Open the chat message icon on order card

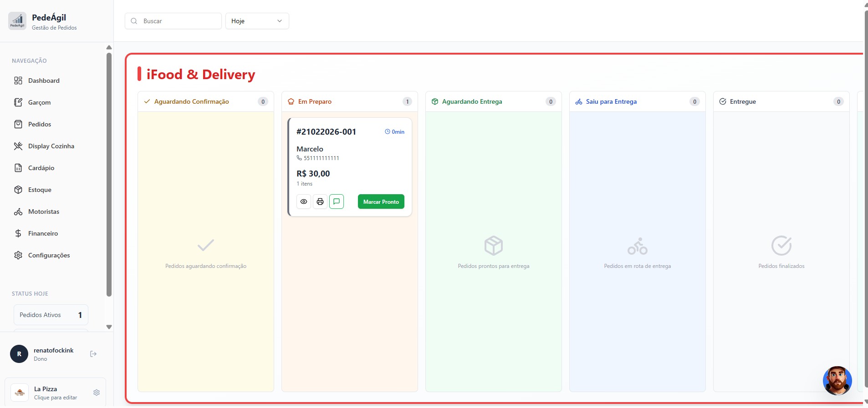point(337,201)
